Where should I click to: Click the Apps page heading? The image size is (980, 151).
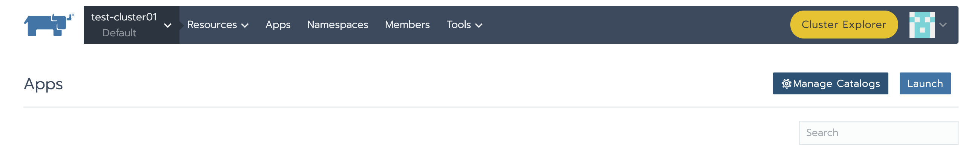pos(43,84)
